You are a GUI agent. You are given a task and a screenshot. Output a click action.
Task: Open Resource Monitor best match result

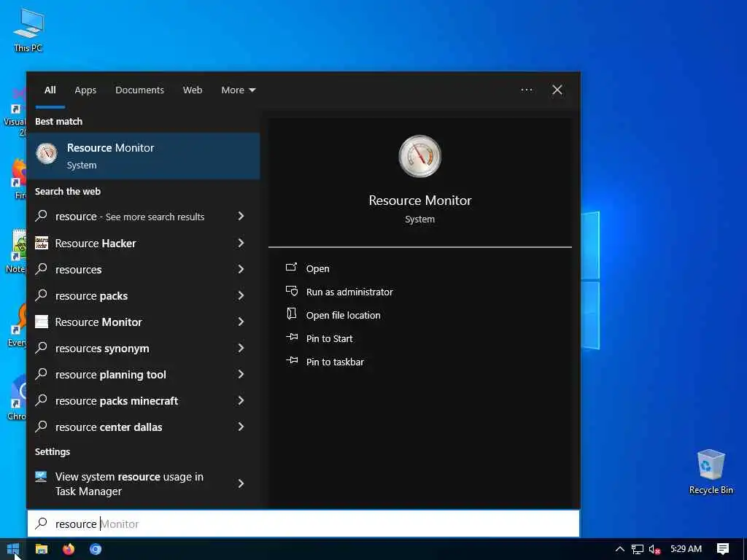point(143,156)
